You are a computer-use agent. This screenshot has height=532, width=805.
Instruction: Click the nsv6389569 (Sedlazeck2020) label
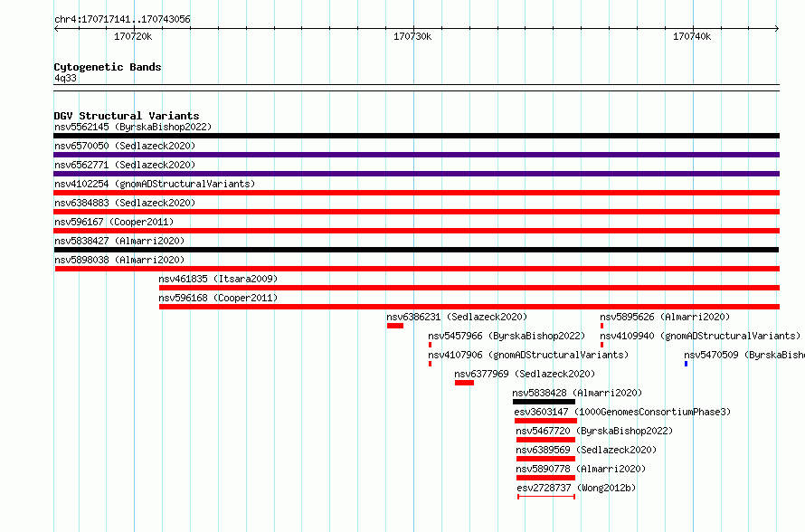pyautogui.click(x=586, y=450)
